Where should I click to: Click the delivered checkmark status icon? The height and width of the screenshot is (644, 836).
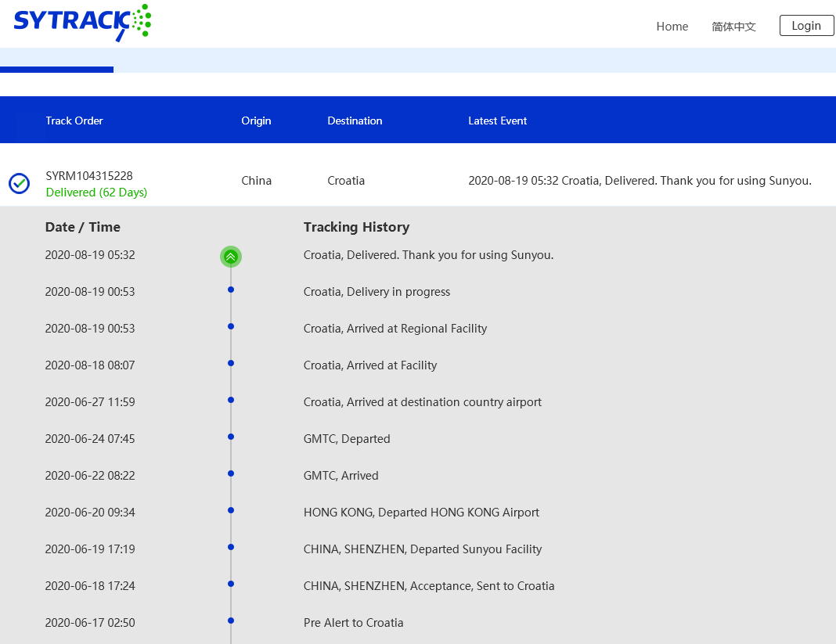tap(20, 183)
